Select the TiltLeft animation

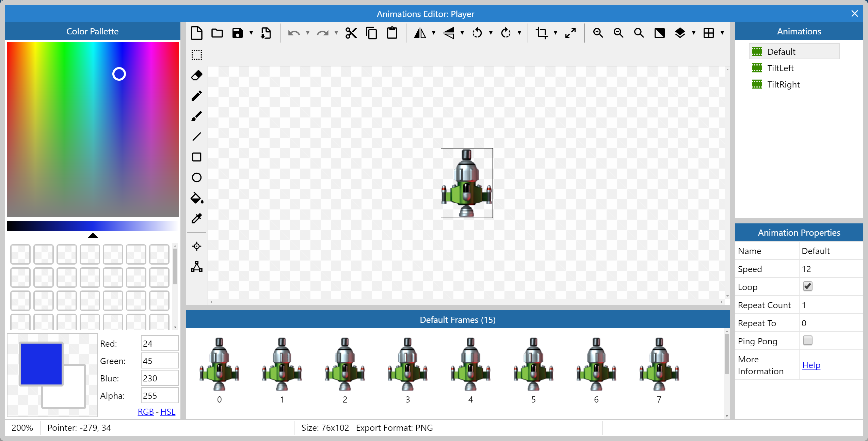coord(780,68)
